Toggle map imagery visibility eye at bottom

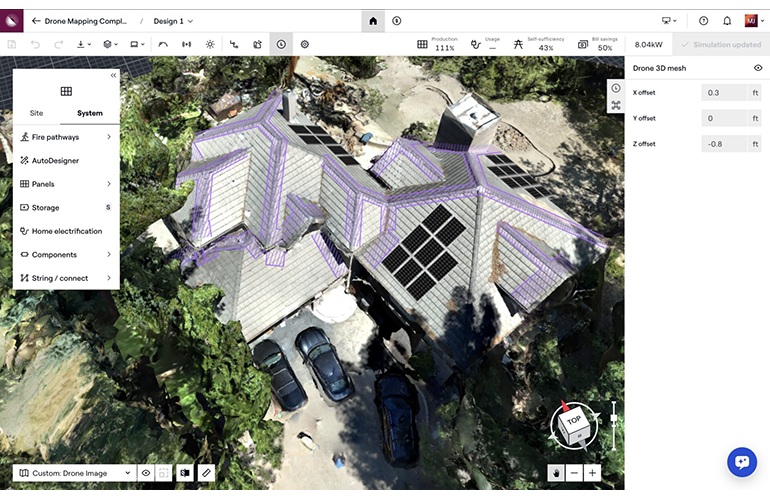pos(146,473)
